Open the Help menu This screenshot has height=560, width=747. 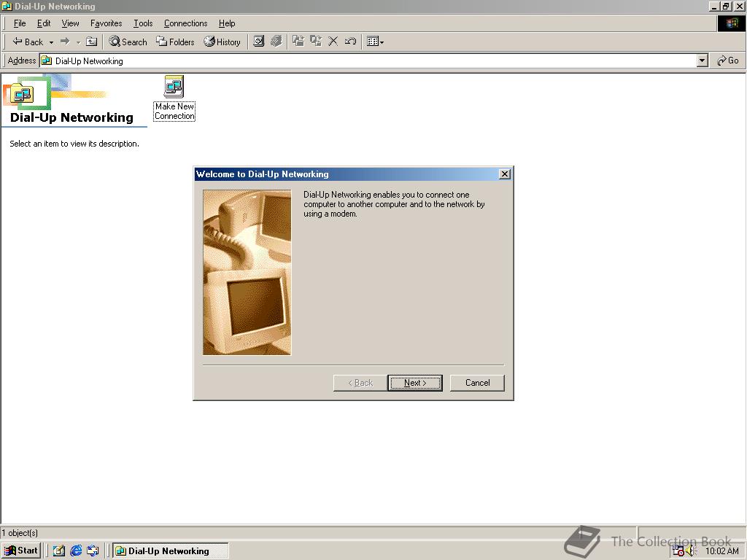[227, 23]
